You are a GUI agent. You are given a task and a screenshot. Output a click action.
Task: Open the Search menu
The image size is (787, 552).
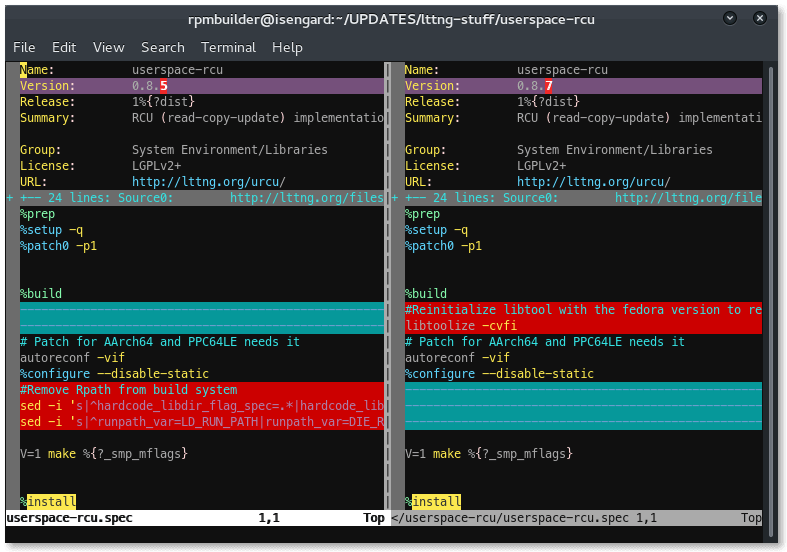(163, 47)
